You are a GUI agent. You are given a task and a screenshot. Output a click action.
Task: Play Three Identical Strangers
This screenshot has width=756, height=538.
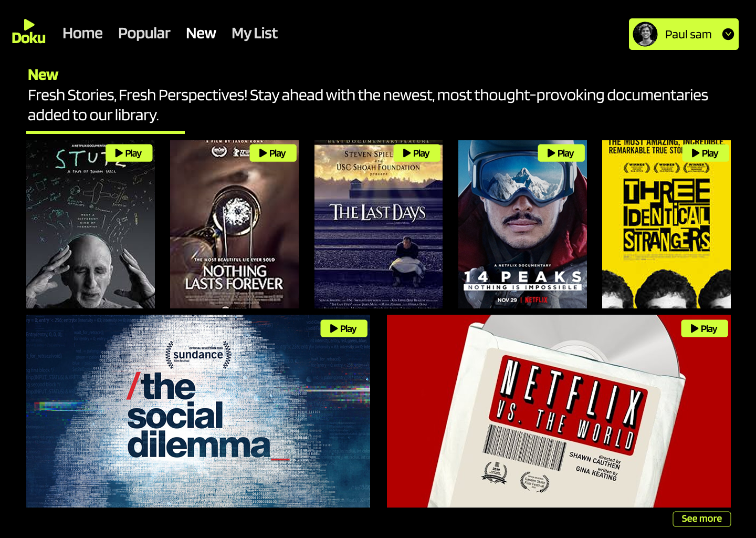click(x=706, y=153)
